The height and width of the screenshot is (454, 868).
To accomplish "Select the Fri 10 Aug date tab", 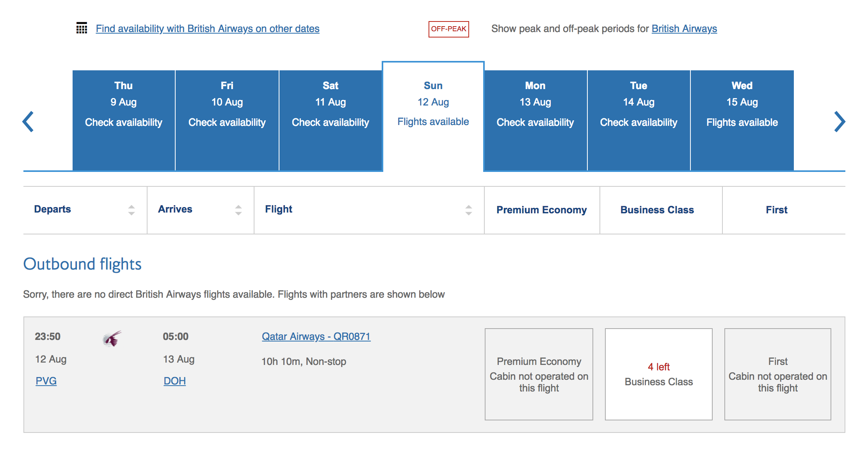I will point(227,120).
